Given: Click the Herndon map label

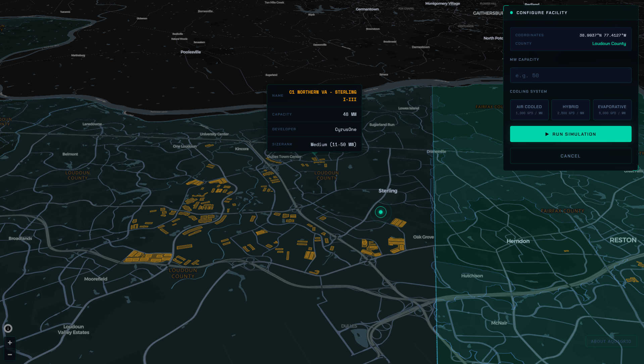Looking at the screenshot, I should coord(518,241).
